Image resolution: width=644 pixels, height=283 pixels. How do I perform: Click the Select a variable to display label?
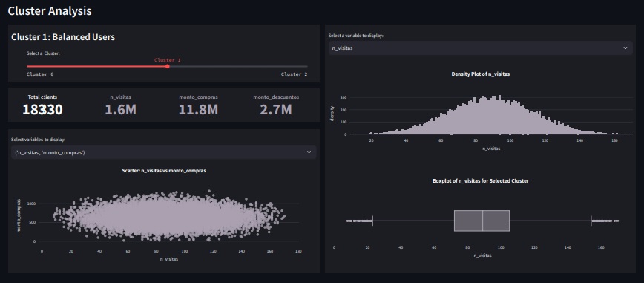355,36
